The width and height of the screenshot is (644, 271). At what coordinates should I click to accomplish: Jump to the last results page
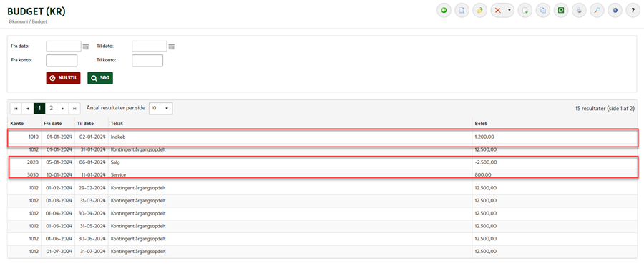(x=74, y=108)
